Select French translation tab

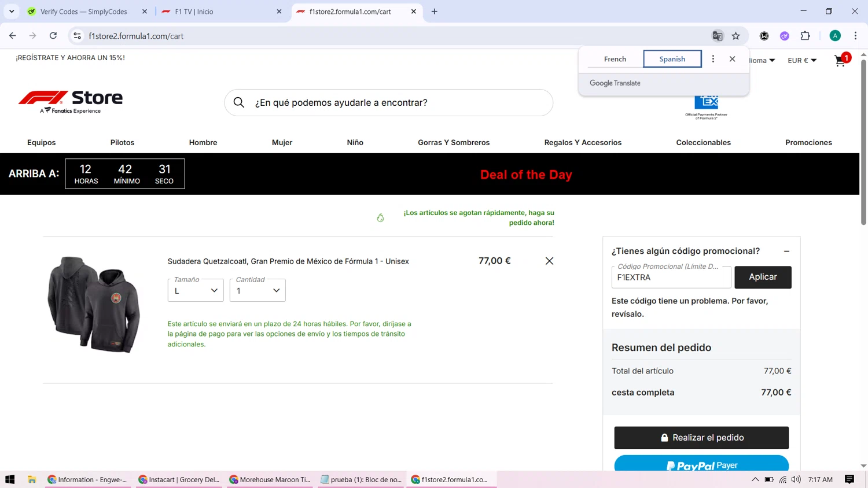click(x=615, y=59)
